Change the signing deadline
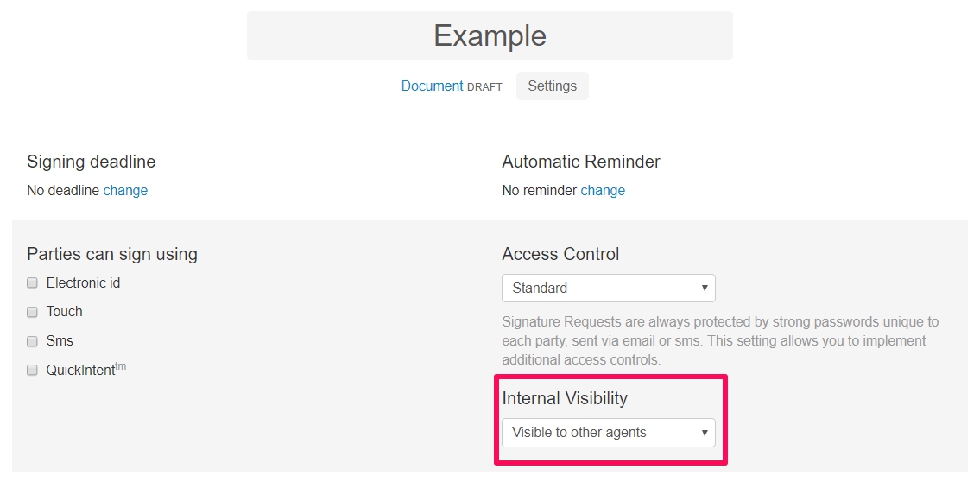This screenshot has width=980, height=482. click(125, 191)
